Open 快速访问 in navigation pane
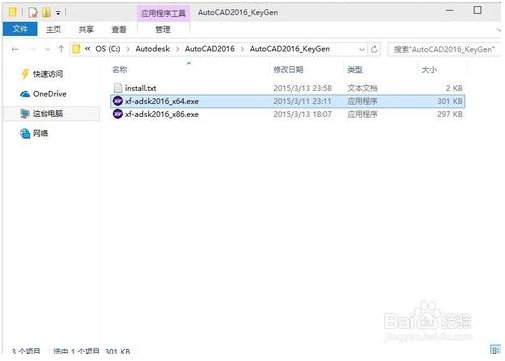Screen dimensions: 505x361 pos(42,74)
